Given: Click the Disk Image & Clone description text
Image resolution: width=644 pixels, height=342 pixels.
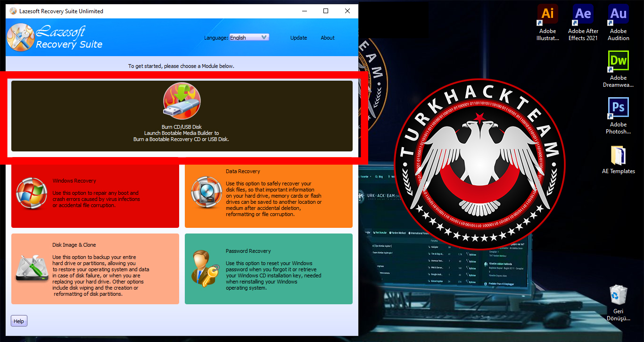Looking at the screenshot, I should (x=100, y=275).
